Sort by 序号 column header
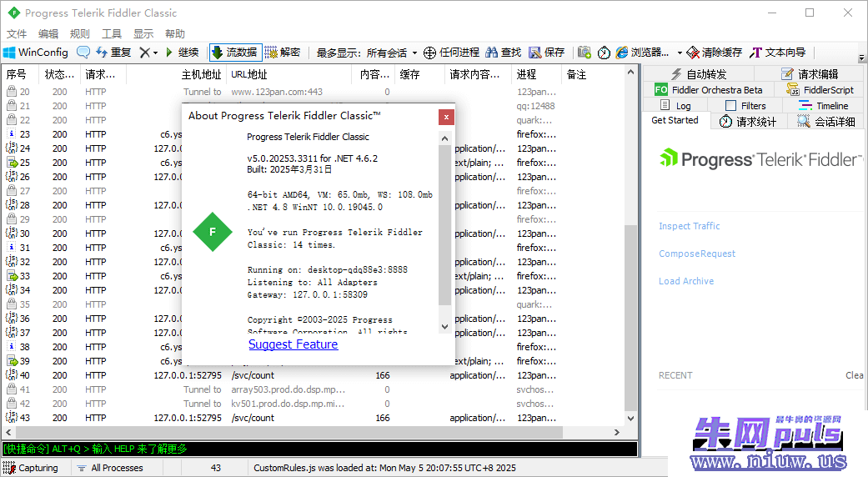 (x=21, y=74)
